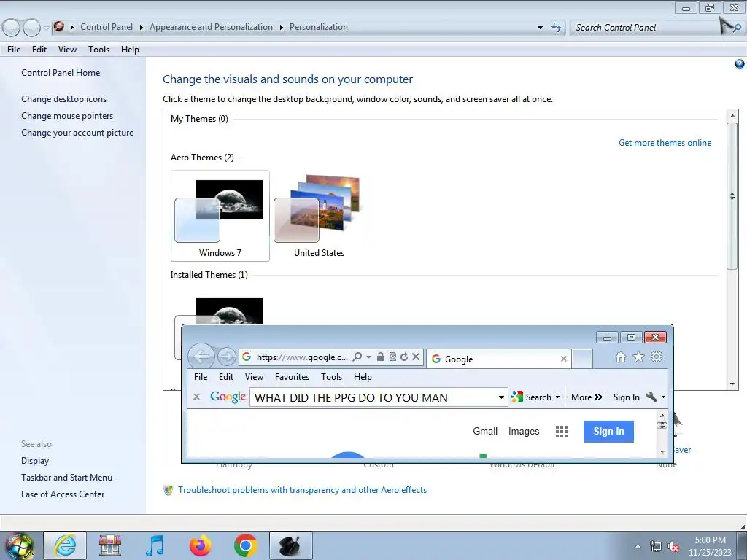
Task: Open a new blank IE tab
Action: click(x=581, y=359)
